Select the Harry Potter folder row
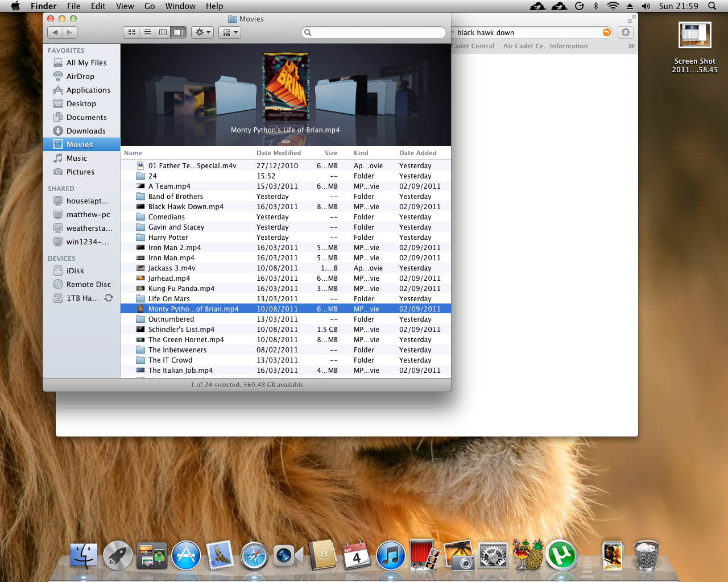Viewport: 728px width, 582px height. 286,238
